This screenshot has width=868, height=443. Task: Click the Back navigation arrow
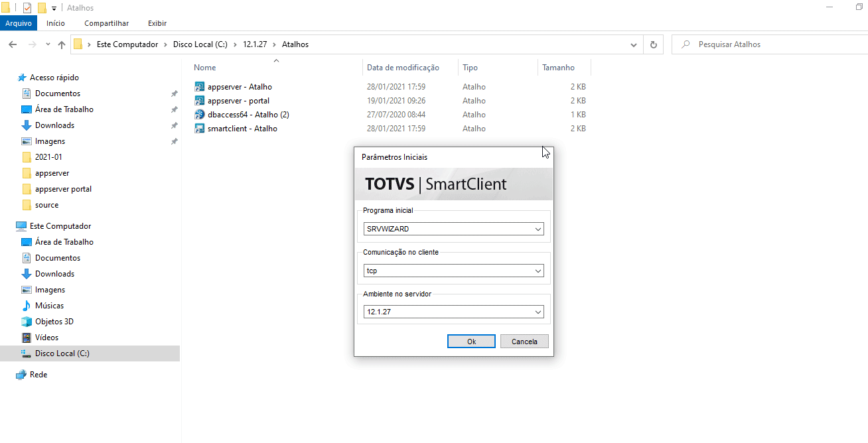click(13, 44)
